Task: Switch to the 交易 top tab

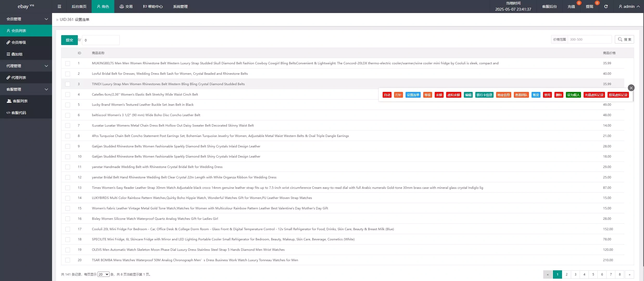Action: pyautogui.click(x=126, y=7)
